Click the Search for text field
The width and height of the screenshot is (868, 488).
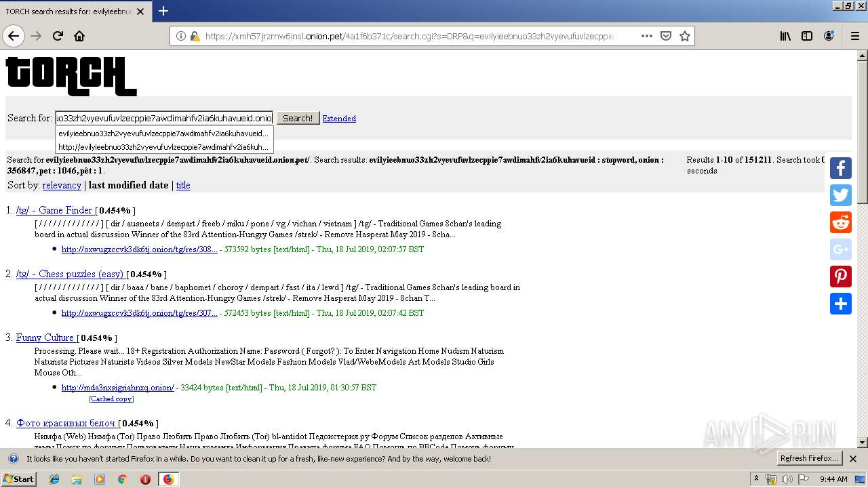164,118
